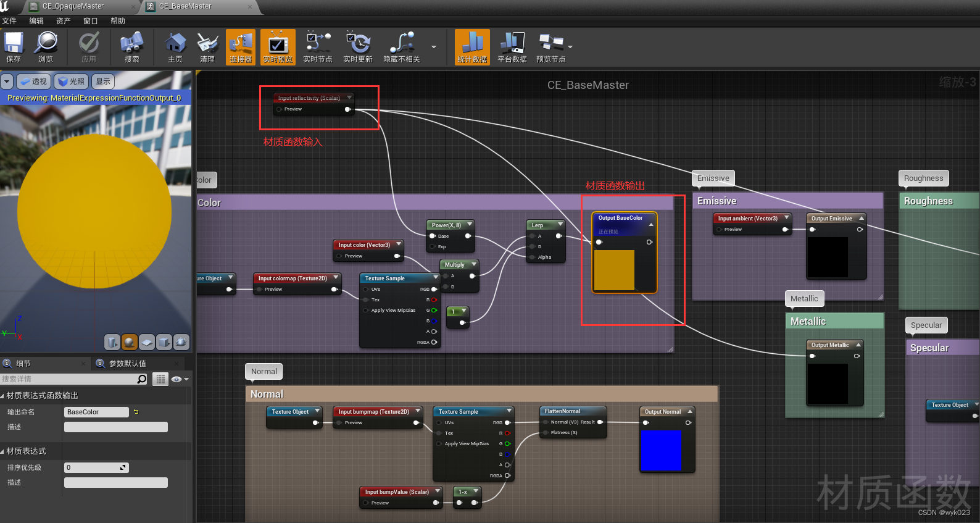This screenshot has width=980, height=523.
Task: Open the Asset (资产) menu
Action: pos(64,20)
